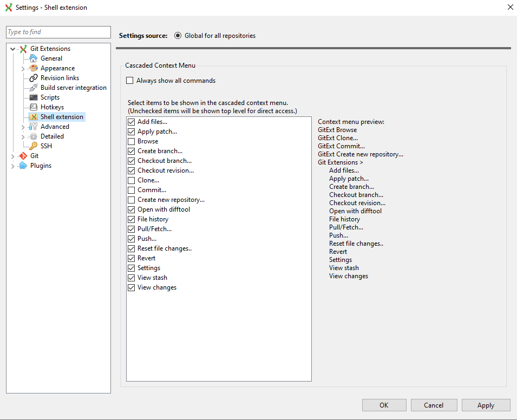The image size is (517, 420).
Task: Click GitExt Browse in context menu preview
Action: (x=337, y=130)
